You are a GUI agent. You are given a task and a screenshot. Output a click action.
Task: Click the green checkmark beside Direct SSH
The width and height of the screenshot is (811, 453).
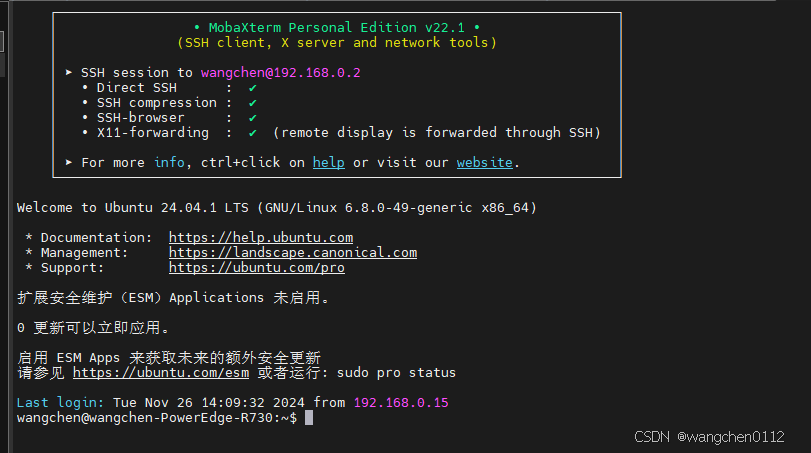tap(252, 88)
